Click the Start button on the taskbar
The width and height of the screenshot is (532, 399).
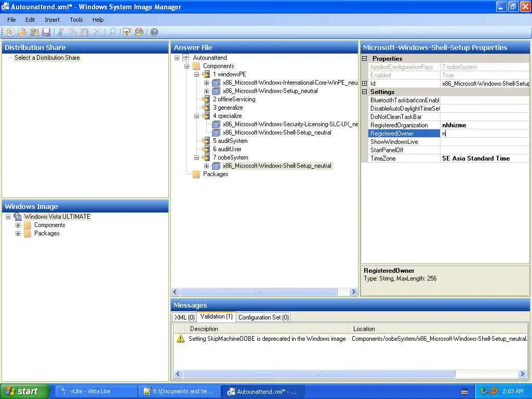click(x=25, y=391)
